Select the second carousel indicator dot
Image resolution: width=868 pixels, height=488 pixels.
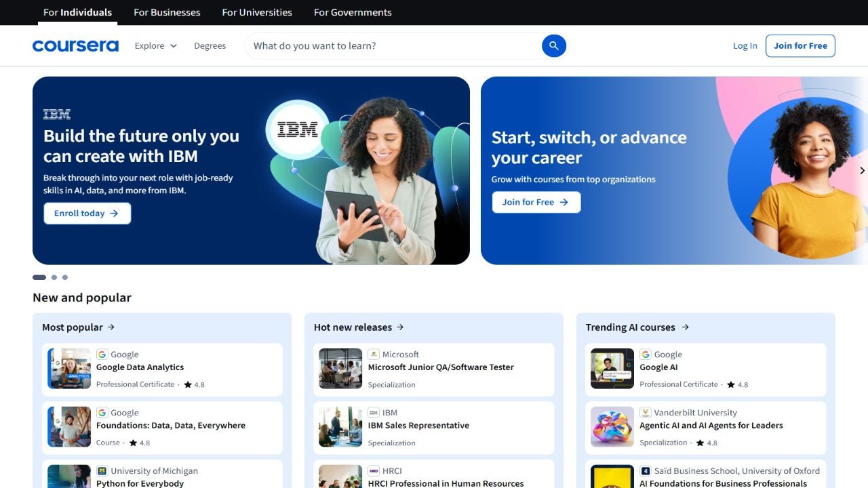[x=54, y=277]
